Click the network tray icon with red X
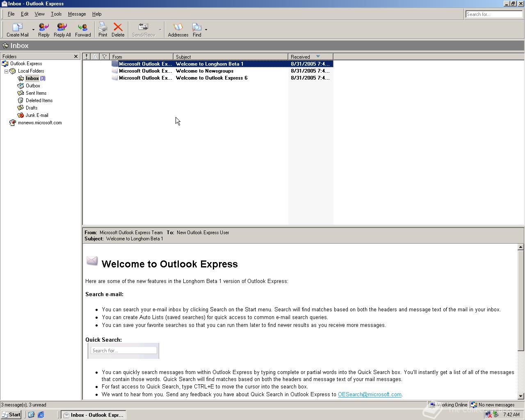This screenshot has width=525, height=420. click(488, 415)
